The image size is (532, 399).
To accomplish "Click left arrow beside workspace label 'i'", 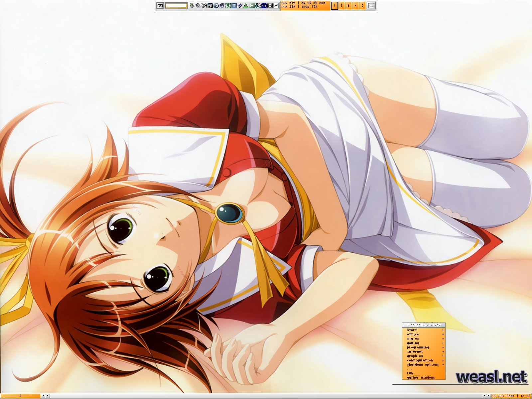I will pyautogui.click(x=43, y=396).
